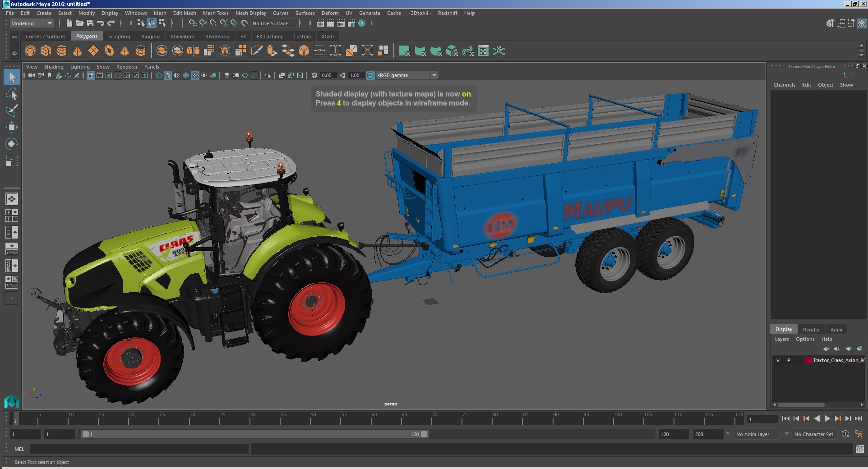Open the Redshift menu
This screenshot has width=868, height=469.
[448, 13]
